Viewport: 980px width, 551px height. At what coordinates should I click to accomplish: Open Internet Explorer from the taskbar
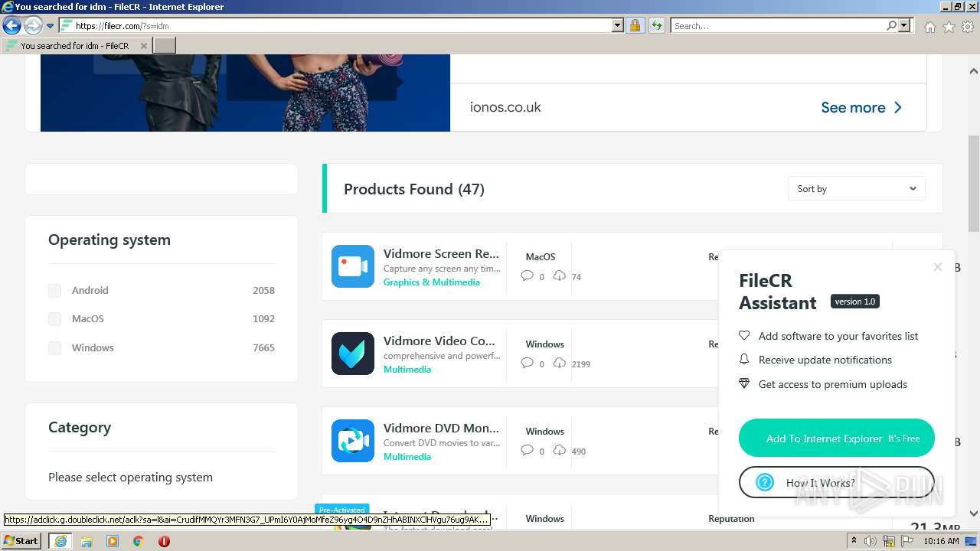pos(60,541)
